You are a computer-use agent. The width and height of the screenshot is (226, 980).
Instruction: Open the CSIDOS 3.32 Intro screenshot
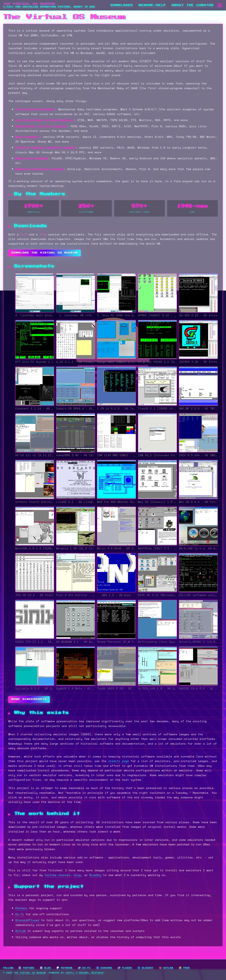pos(198,340)
